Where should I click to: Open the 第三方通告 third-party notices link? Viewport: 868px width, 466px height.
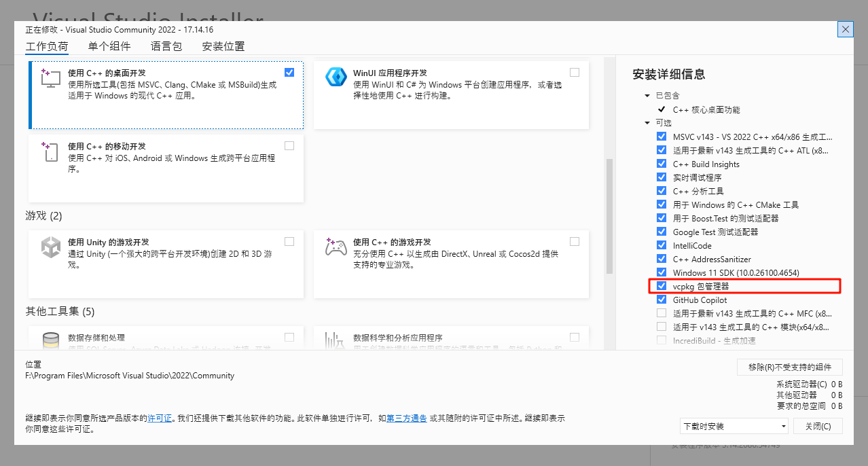coord(407,418)
